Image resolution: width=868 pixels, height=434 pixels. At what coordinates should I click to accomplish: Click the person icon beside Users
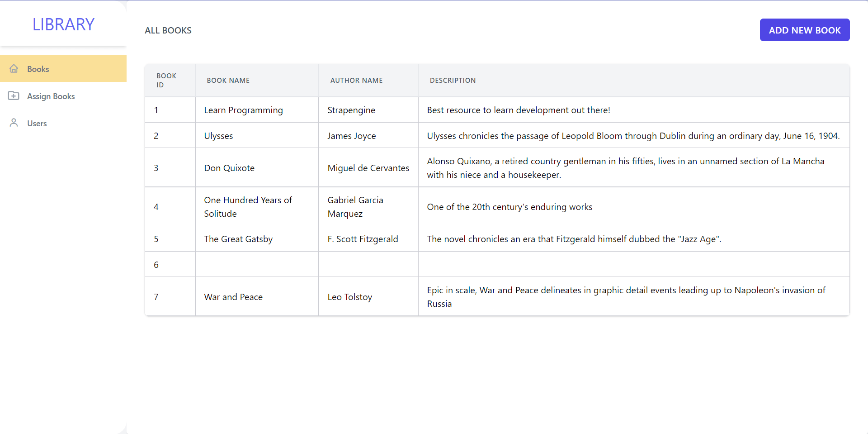14,123
